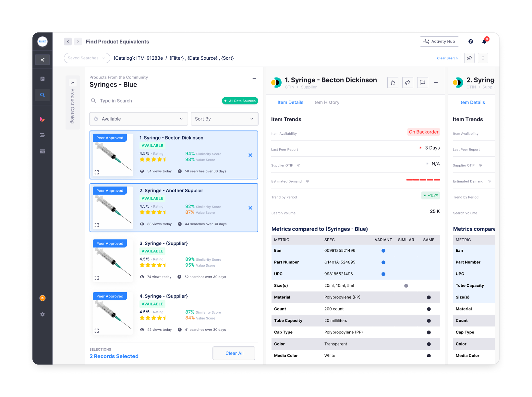Click the HIRC logo in the sidebar
This screenshot has width=532, height=397.
[42, 41]
